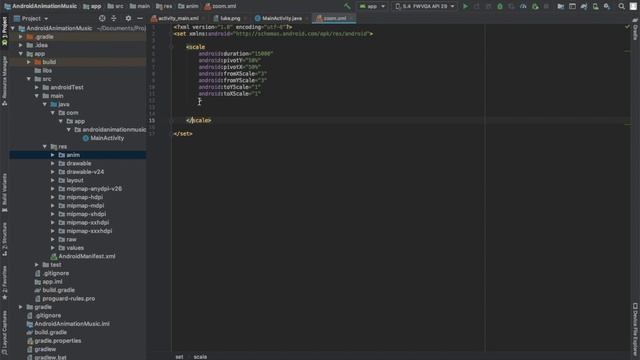
Task: Collapse the java folder arrow
Action: pos(45,104)
